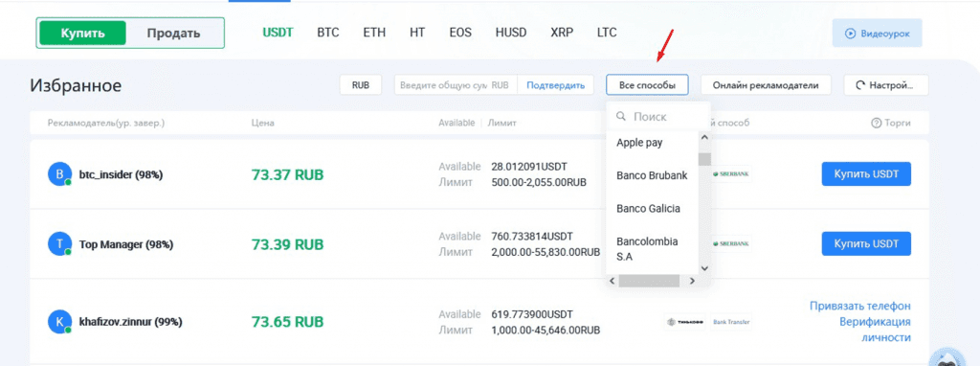
Task: Click the Лимит column header
Action: tap(501, 124)
